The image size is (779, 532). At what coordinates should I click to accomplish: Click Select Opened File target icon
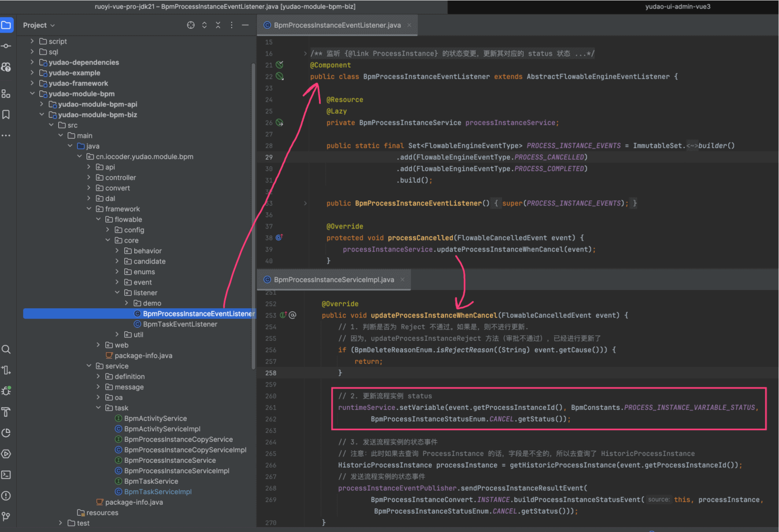(191, 25)
